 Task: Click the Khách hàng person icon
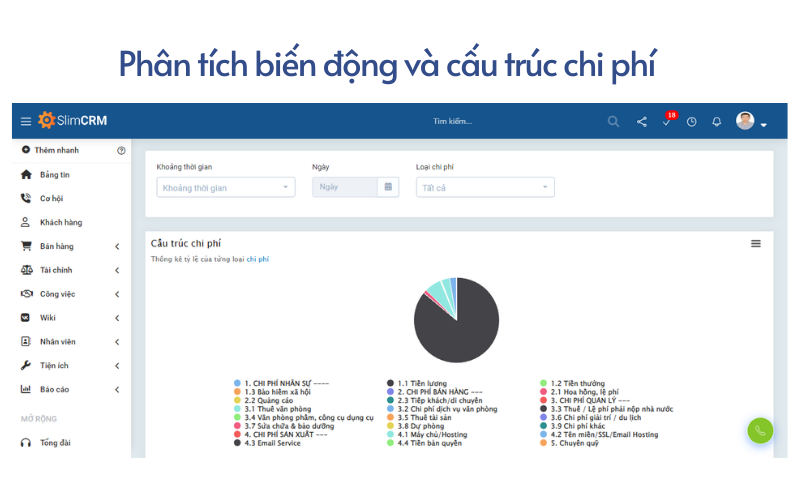pos(25,222)
